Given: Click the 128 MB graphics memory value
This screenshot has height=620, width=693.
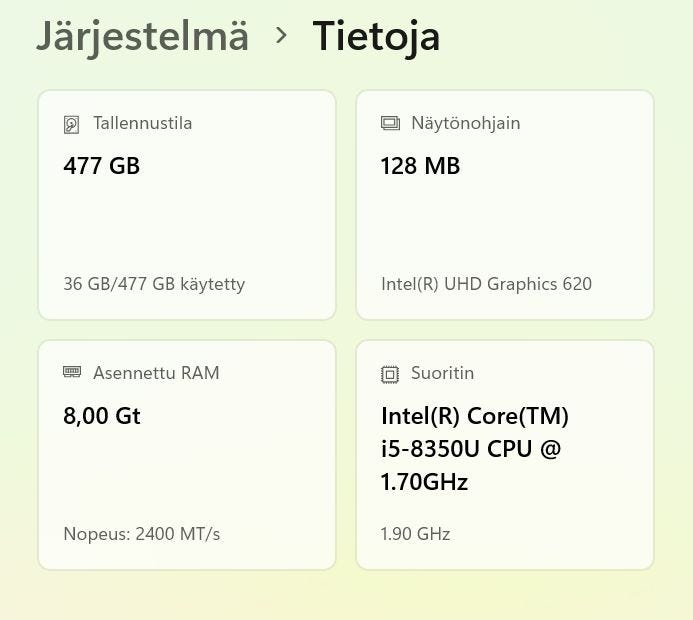Looking at the screenshot, I should click(x=420, y=166).
